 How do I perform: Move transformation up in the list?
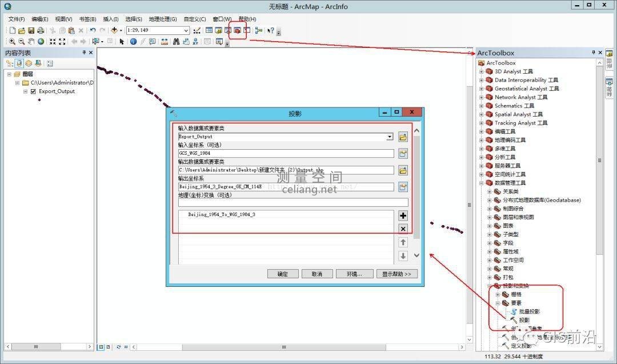click(403, 242)
